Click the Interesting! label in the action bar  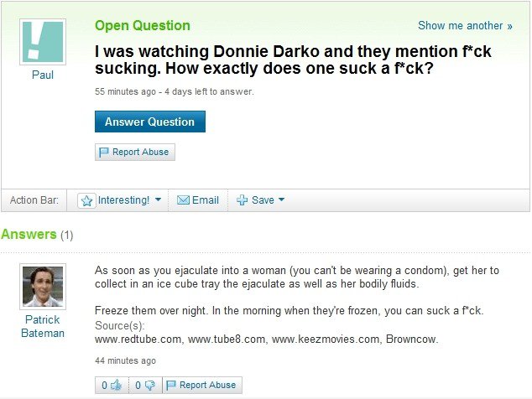pos(123,200)
